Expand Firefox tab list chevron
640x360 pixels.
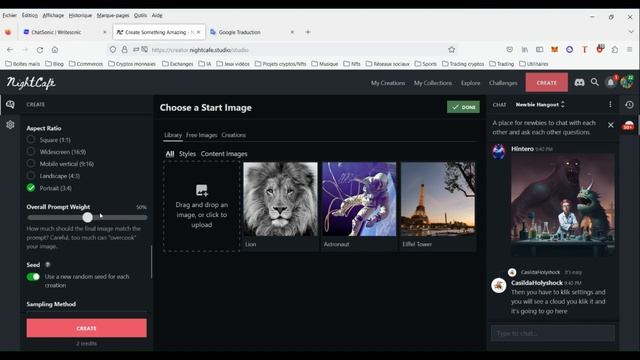[x=631, y=32]
